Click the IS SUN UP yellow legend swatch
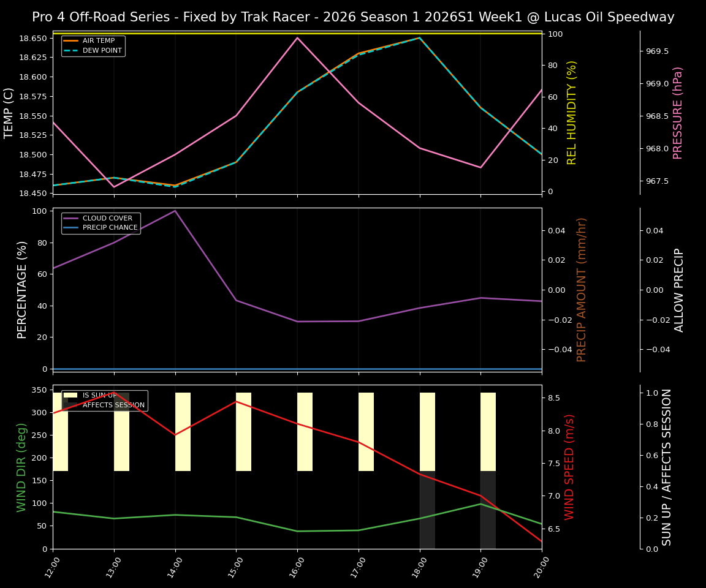Screen dimensions: 706x588 pos(71,396)
